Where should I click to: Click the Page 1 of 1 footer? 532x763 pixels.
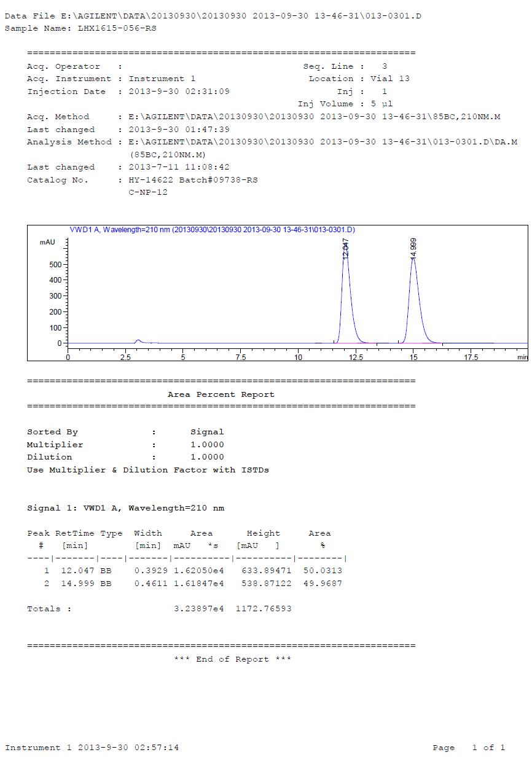468,748
